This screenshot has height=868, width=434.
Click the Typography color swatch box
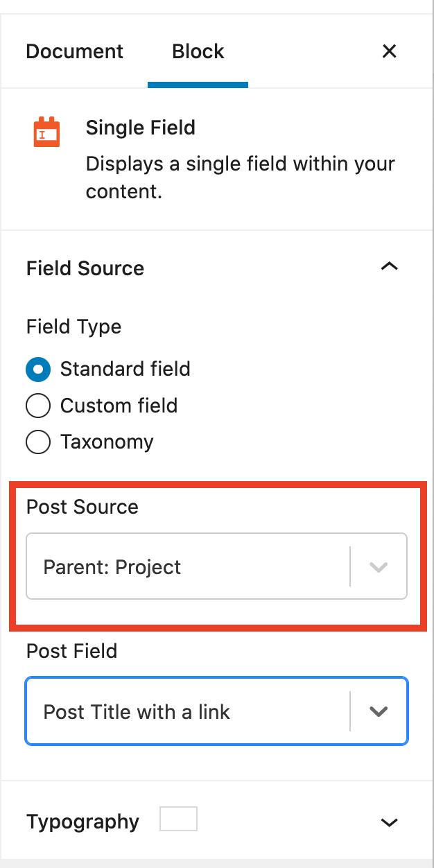pos(179,819)
